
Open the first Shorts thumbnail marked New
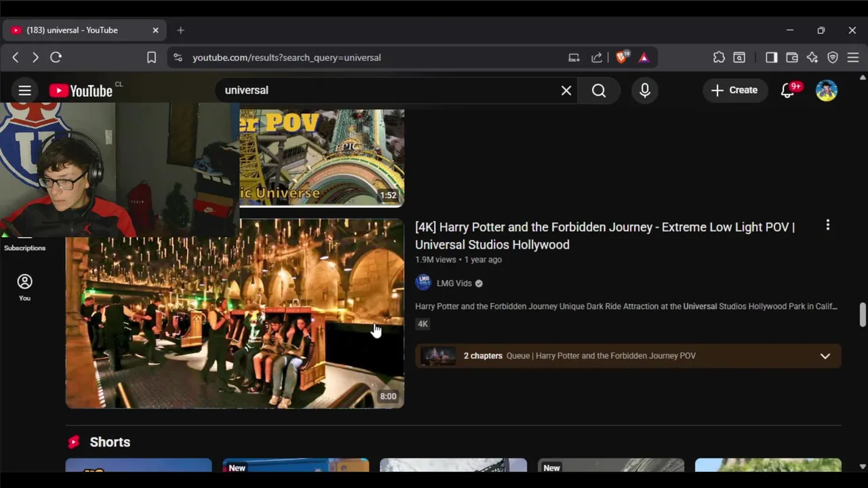click(296, 465)
